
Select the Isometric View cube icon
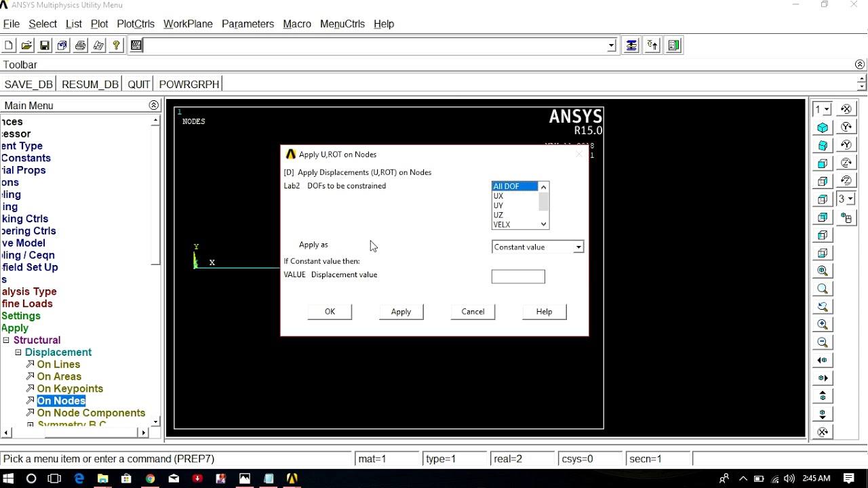(x=823, y=127)
